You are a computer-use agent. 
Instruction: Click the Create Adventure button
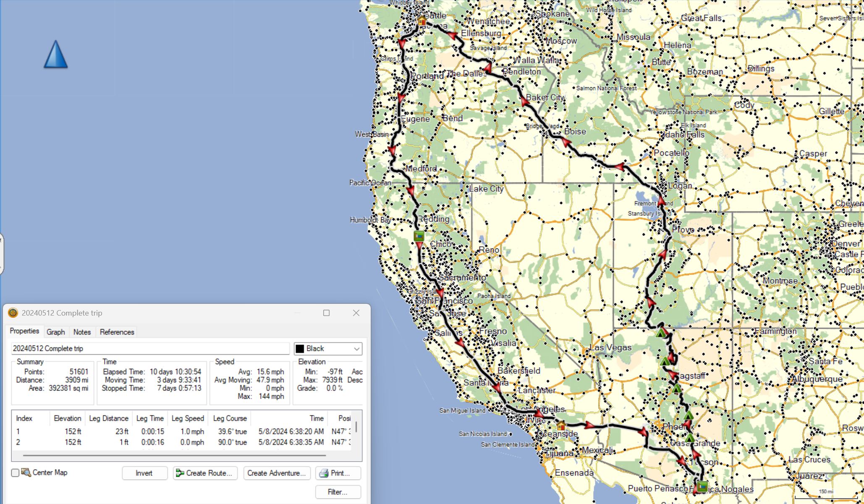click(277, 473)
